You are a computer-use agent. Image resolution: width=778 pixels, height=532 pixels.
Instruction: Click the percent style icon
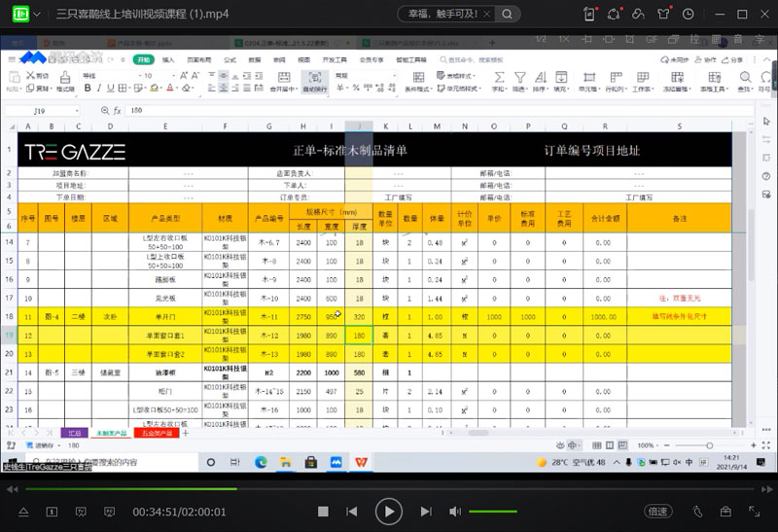point(356,88)
